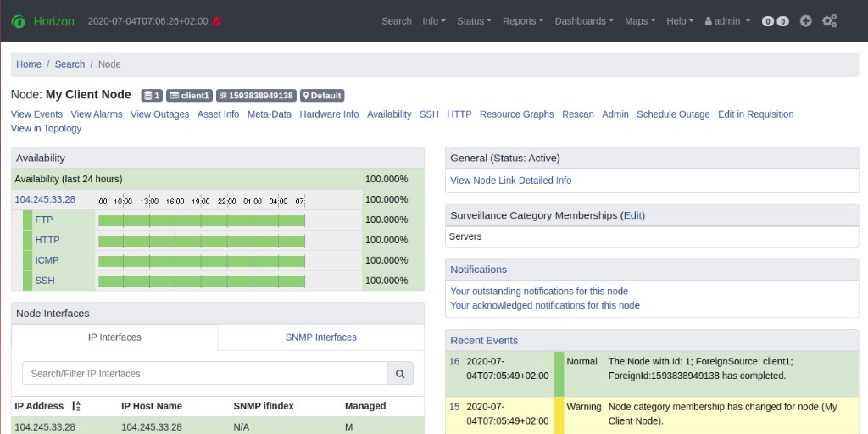This screenshot has width=868, height=434.
Task: Open the node Admin link
Action: tap(615, 114)
